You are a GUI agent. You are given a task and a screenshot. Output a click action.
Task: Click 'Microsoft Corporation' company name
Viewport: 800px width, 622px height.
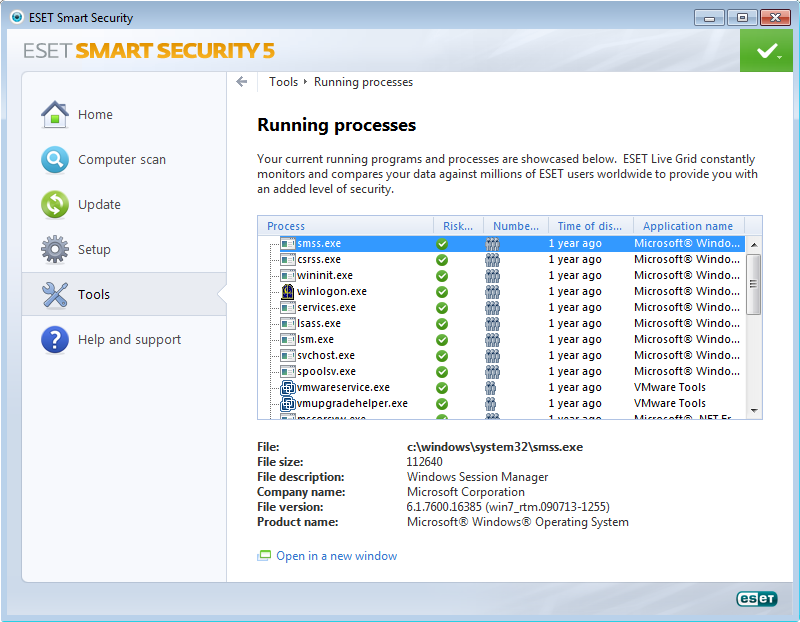click(465, 492)
